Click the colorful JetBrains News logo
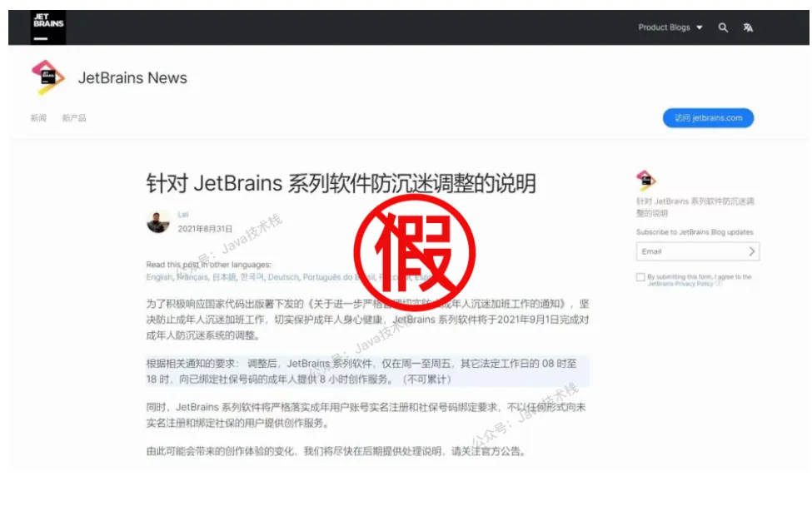Image resolution: width=812 pixels, height=506 pixels. tap(48, 77)
